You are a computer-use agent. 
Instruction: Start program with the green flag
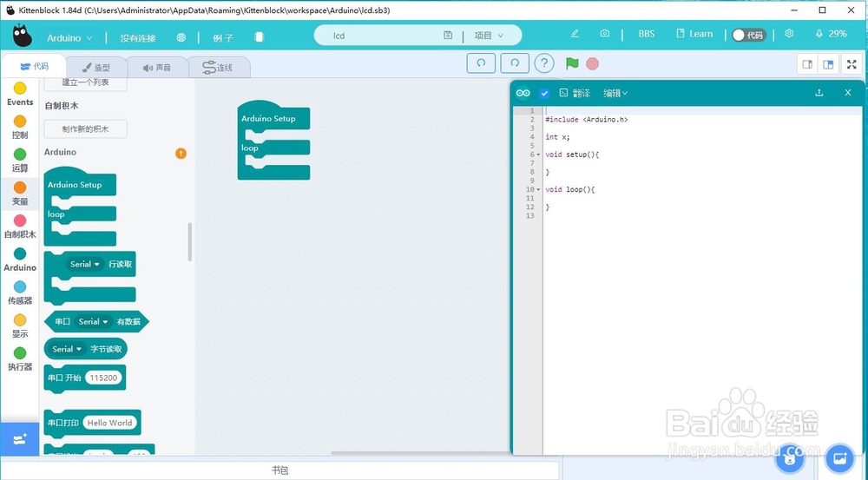click(x=572, y=63)
